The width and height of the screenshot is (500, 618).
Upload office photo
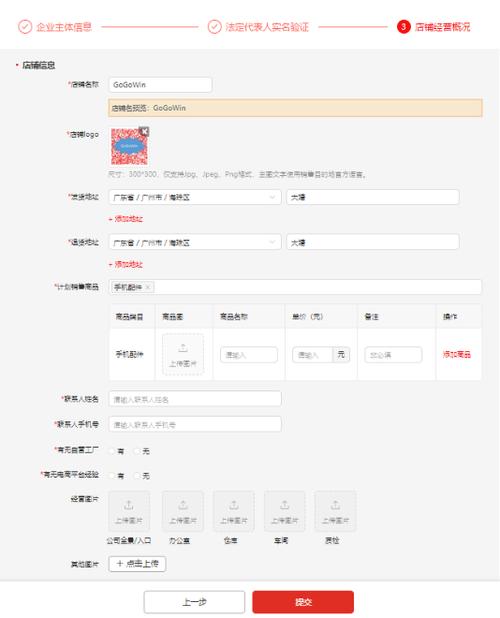183,511
